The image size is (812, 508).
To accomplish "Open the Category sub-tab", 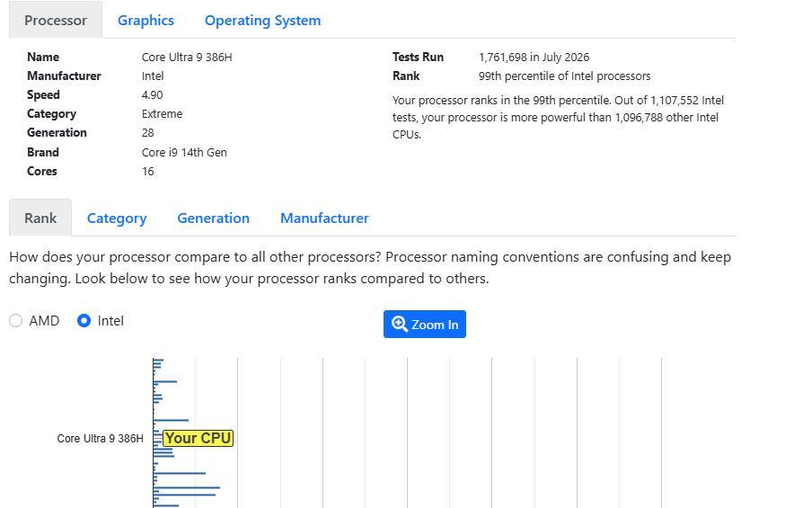I will [x=117, y=218].
